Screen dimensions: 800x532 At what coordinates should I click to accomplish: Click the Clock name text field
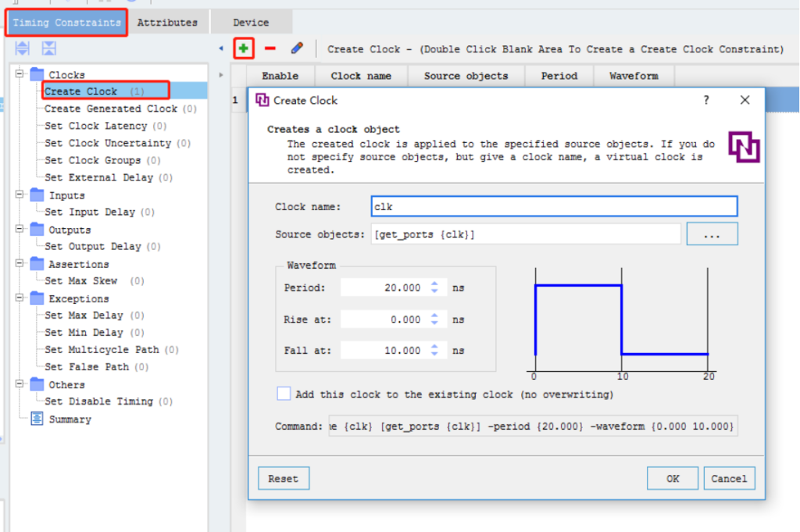[x=554, y=206]
